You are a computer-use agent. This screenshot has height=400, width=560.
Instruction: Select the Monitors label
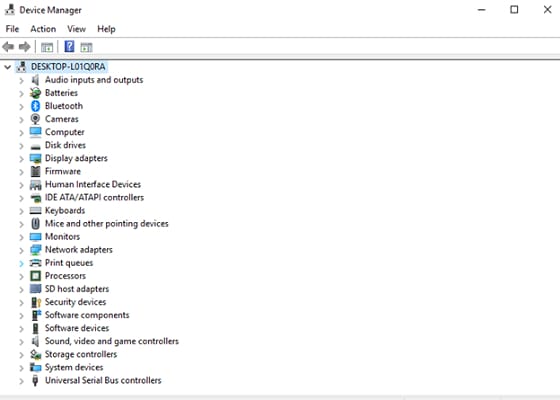point(62,237)
